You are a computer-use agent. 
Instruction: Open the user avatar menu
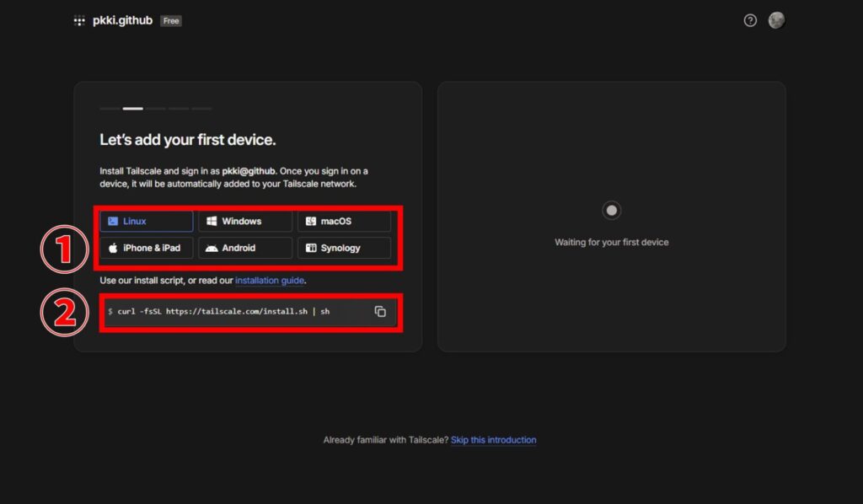point(776,20)
